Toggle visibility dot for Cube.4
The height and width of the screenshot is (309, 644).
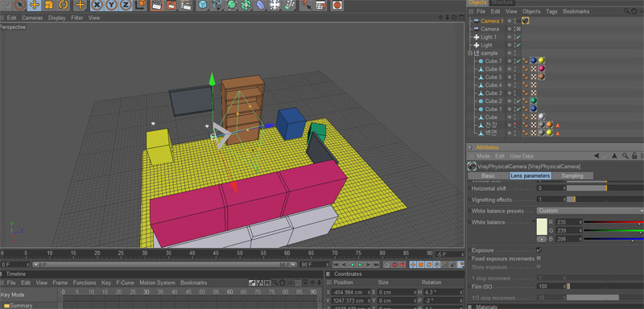click(x=510, y=85)
